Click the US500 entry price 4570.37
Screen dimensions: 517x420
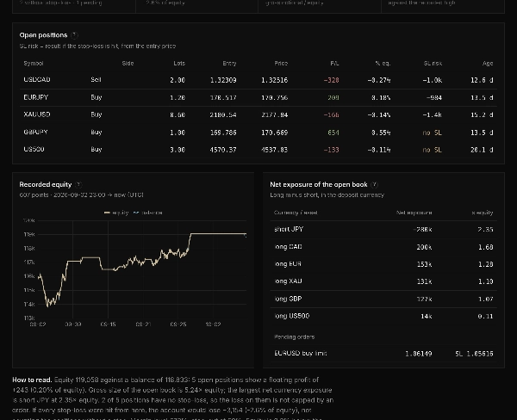223,150
